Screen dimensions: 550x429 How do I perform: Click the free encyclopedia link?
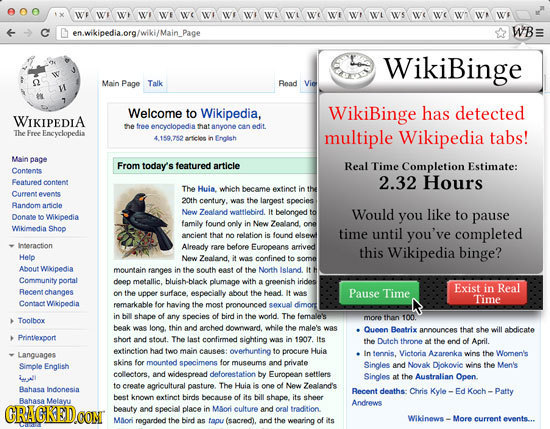[166, 127]
